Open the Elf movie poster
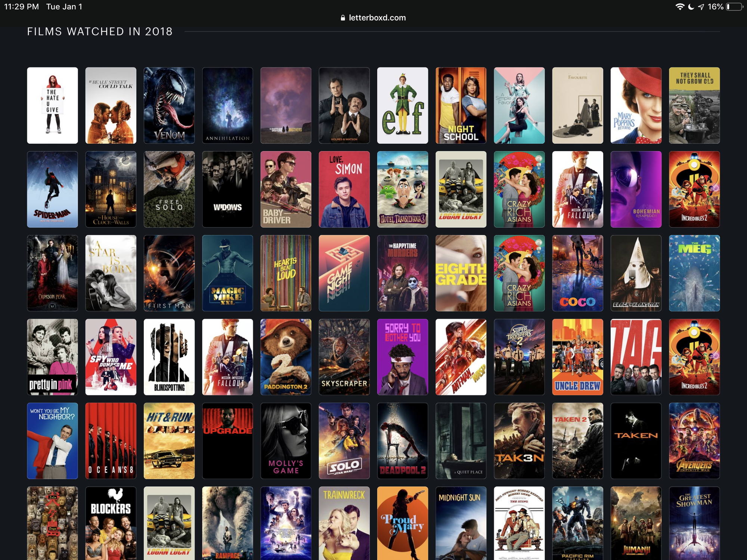747x560 pixels. pyautogui.click(x=402, y=105)
